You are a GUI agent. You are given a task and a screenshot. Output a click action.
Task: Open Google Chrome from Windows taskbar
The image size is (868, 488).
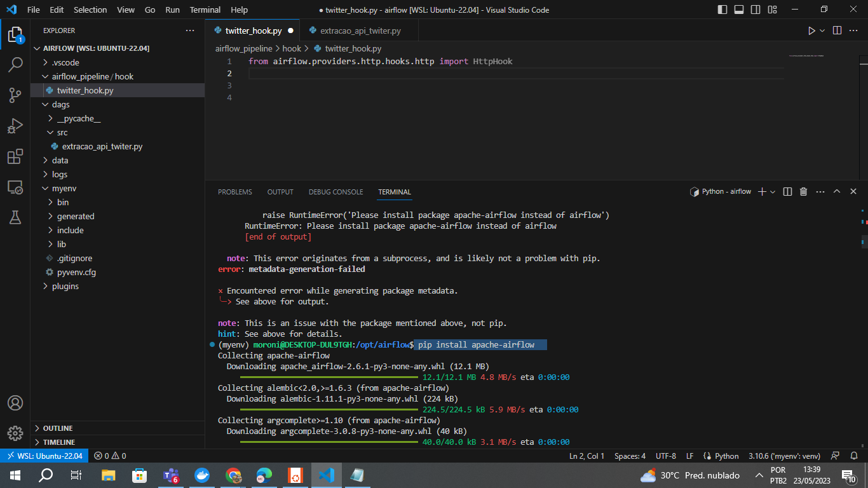tap(233, 475)
